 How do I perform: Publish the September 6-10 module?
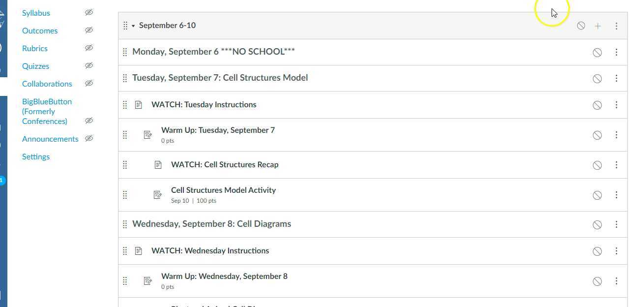[581, 26]
